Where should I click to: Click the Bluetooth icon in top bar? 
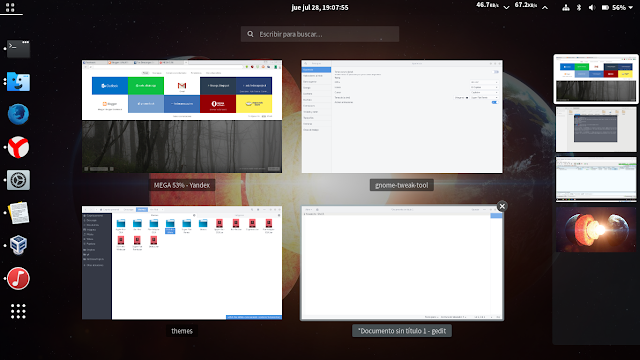579,7
